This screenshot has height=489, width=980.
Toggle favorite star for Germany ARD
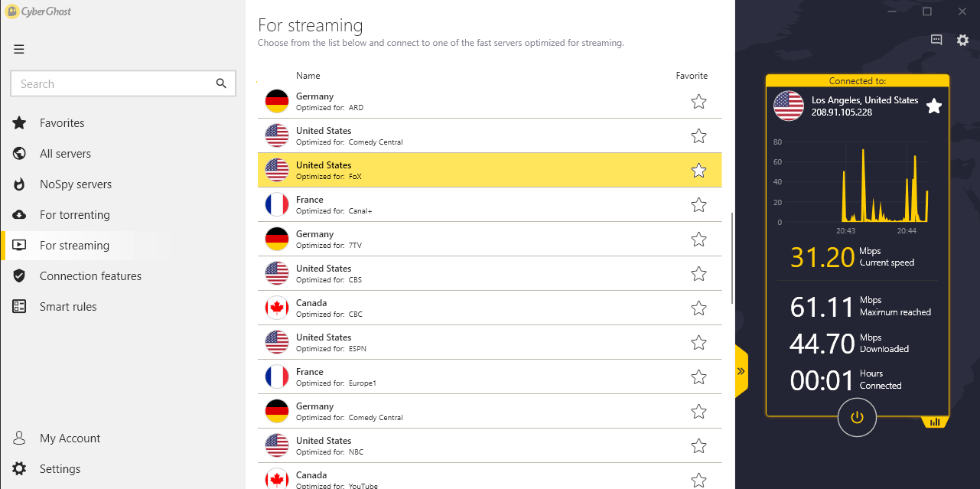tap(698, 102)
